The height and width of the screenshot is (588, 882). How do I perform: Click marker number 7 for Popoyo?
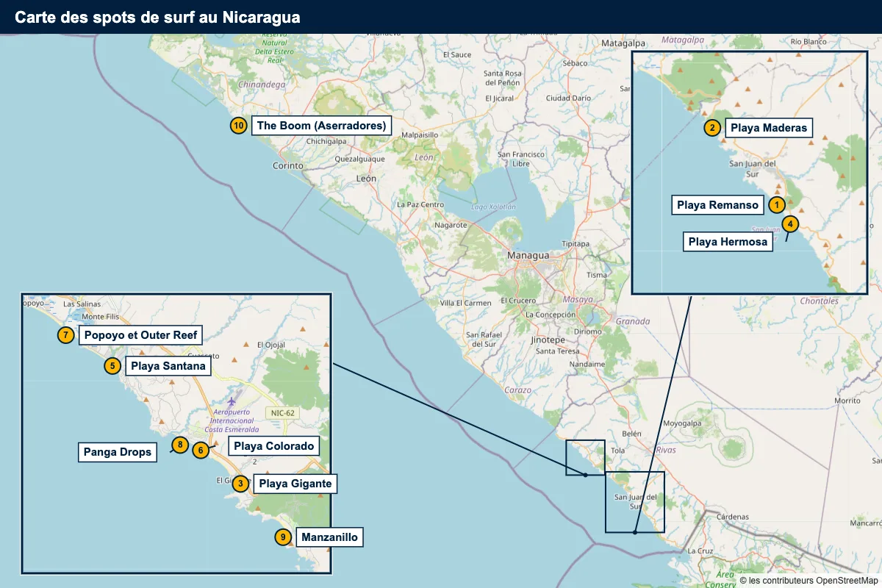[66, 335]
